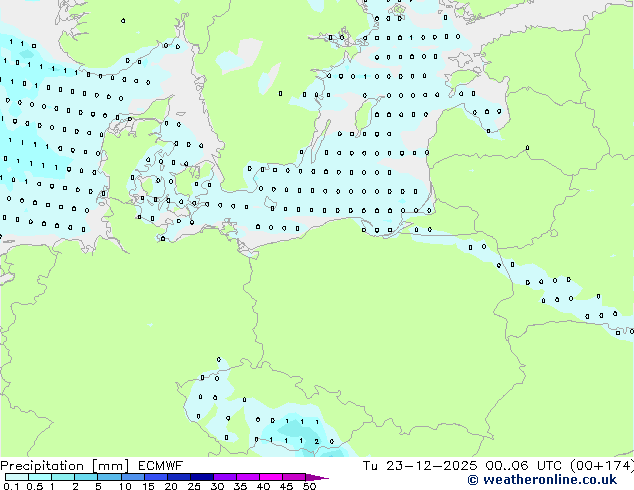Click the 35–40 mm violet legend swatch

coord(247,477)
